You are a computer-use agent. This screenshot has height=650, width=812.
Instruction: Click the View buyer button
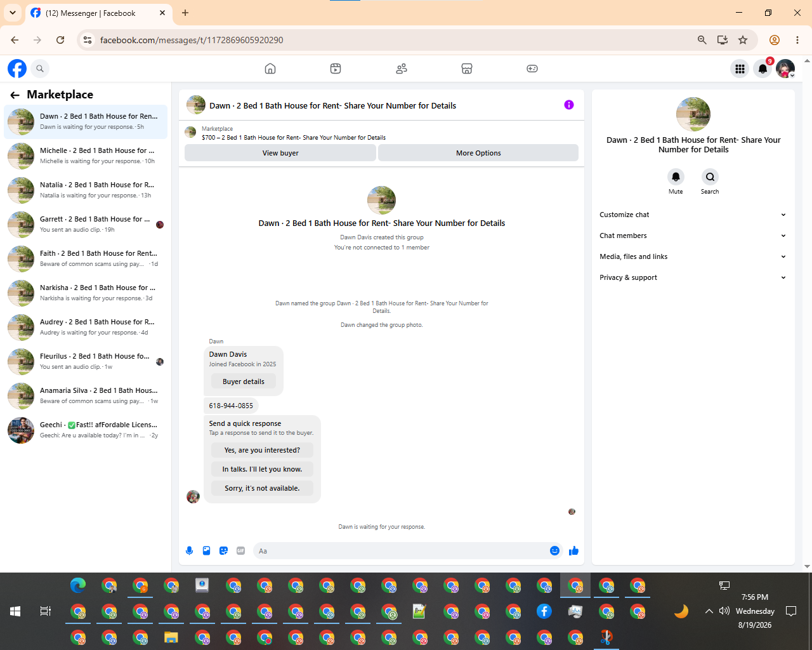pos(280,153)
